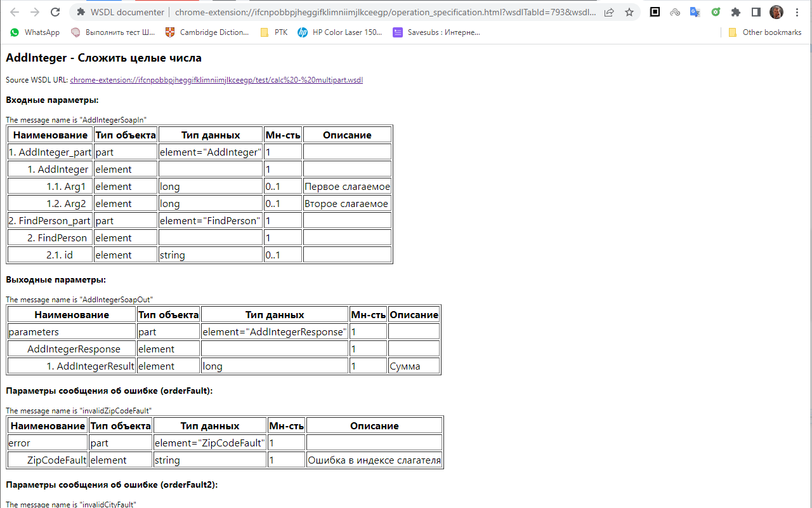The width and height of the screenshot is (812, 508).
Task: Open the WhatsApp bookmark
Action: [x=35, y=32]
